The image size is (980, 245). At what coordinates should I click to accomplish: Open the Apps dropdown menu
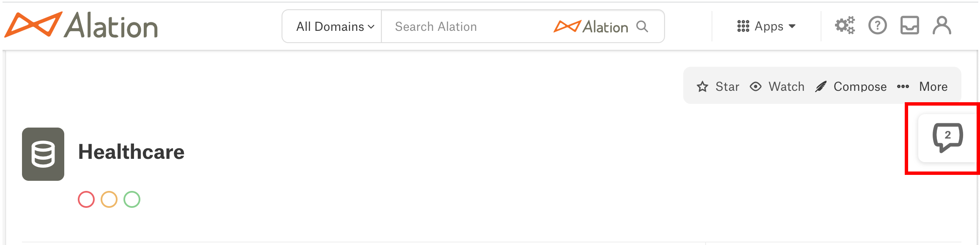point(766,26)
